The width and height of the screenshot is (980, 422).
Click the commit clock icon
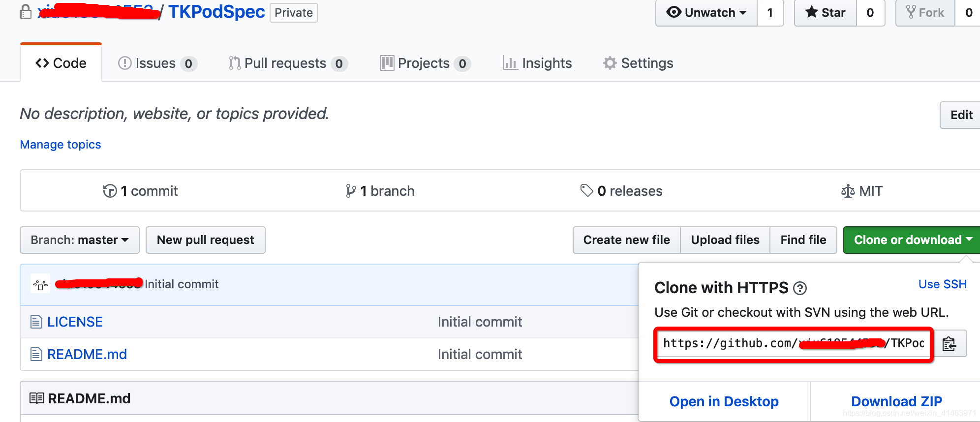tap(110, 191)
